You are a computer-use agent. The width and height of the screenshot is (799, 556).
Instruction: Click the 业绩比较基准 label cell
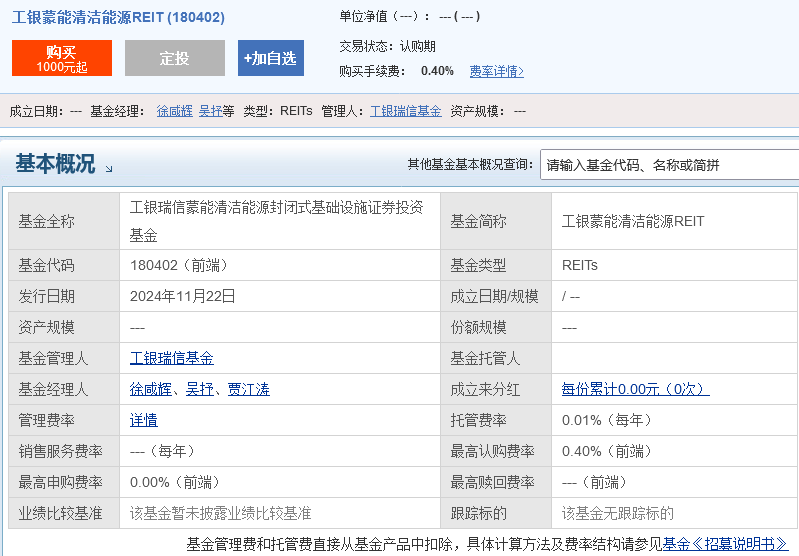tap(64, 514)
